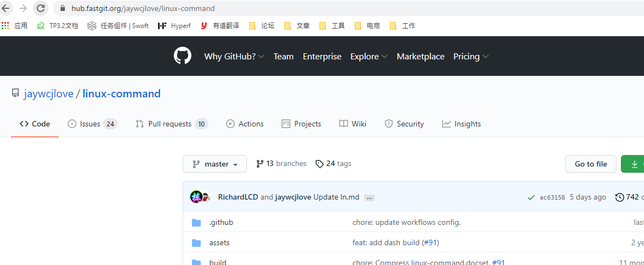
Task: Click the repository book icon
Action: (x=15, y=93)
